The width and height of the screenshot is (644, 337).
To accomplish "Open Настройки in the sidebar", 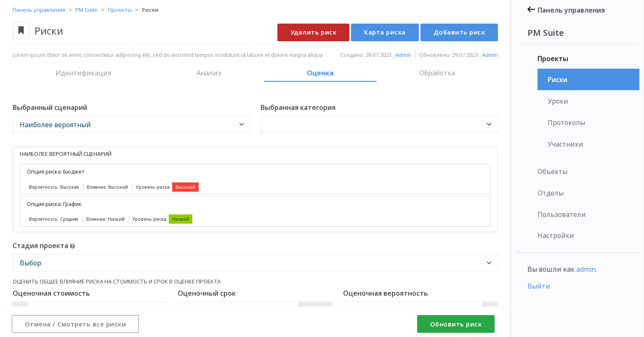I will [556, 235].
